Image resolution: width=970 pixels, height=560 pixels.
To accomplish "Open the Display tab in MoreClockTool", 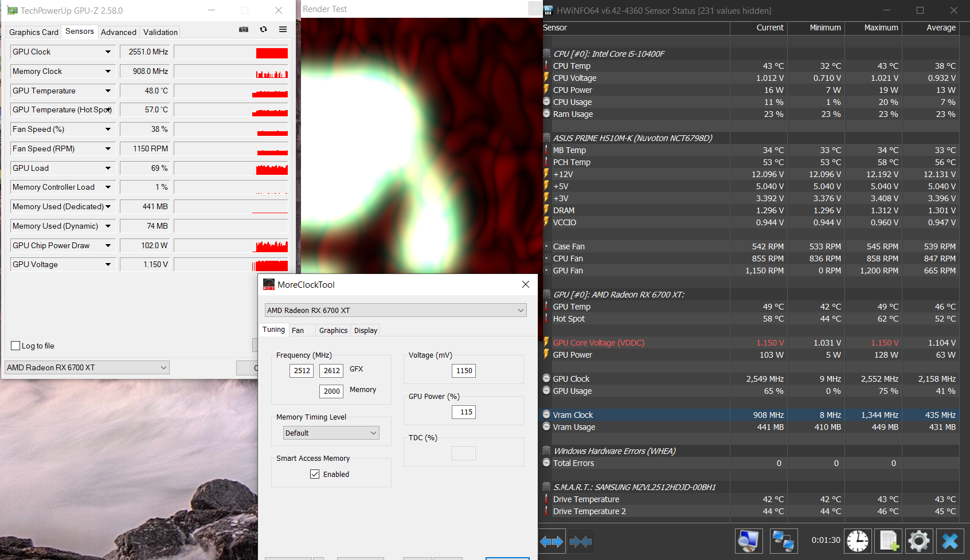I will pos(366,330).
